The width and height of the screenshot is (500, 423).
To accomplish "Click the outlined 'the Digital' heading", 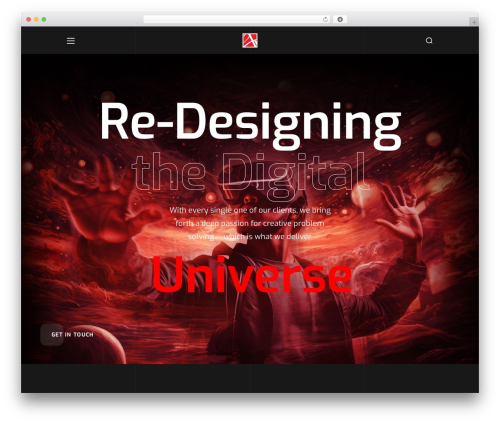I will pos(250,176).
